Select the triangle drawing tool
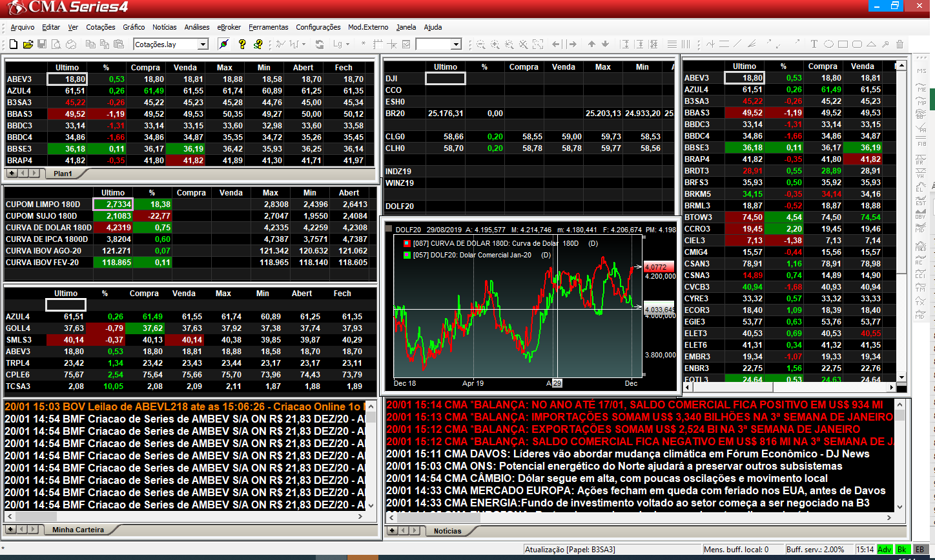Viewport: 935px width, 560px height. click(871, 45)
